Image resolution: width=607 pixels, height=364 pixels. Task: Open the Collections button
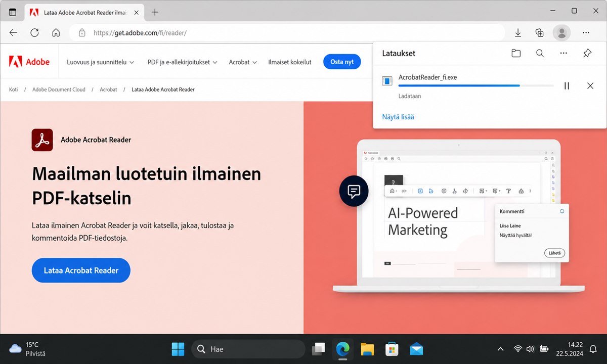[540, 33]
